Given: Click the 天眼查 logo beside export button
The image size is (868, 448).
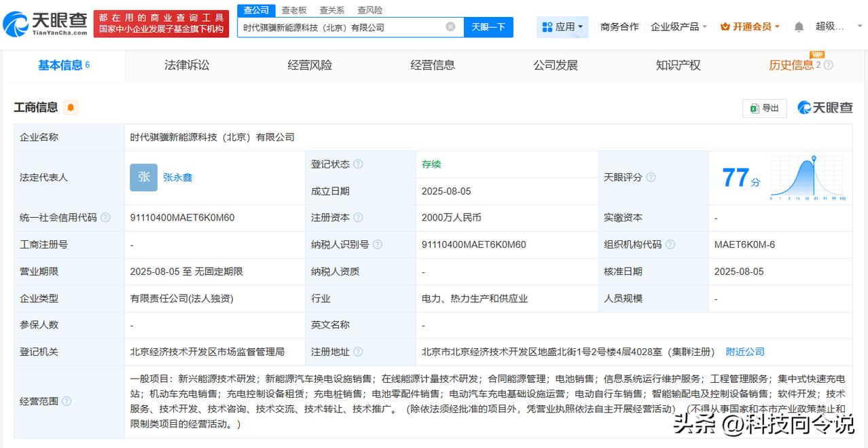Looking at the screenshot, I should coord(825,108).
